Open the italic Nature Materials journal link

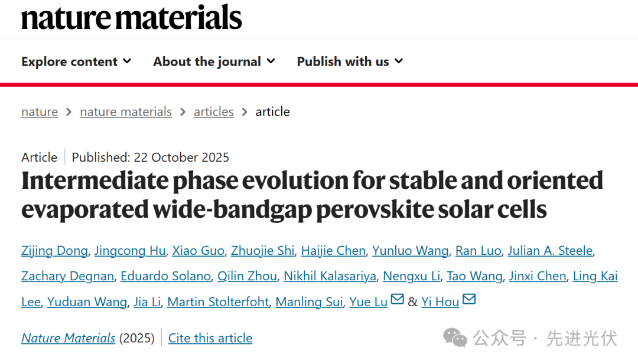(69, 338)
